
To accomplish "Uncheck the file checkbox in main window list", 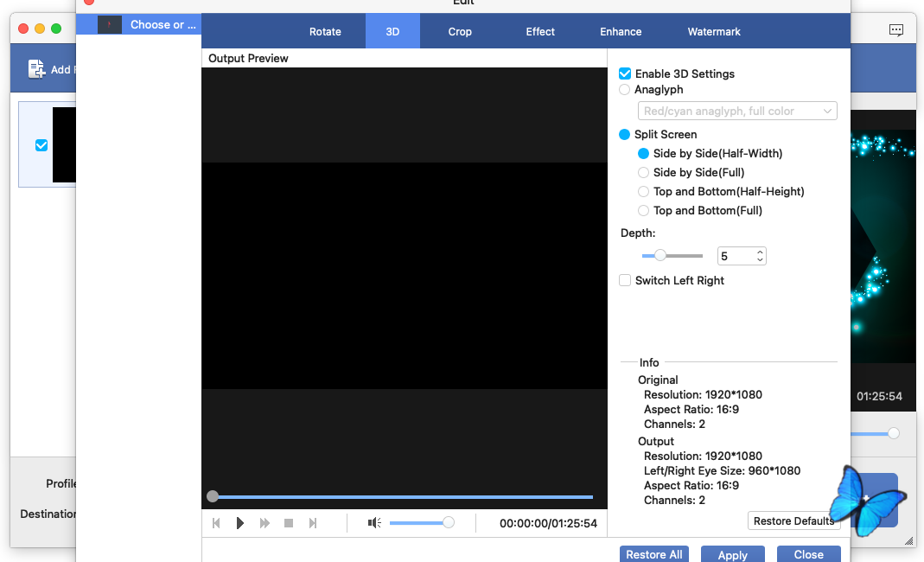I will click(41, 145).
